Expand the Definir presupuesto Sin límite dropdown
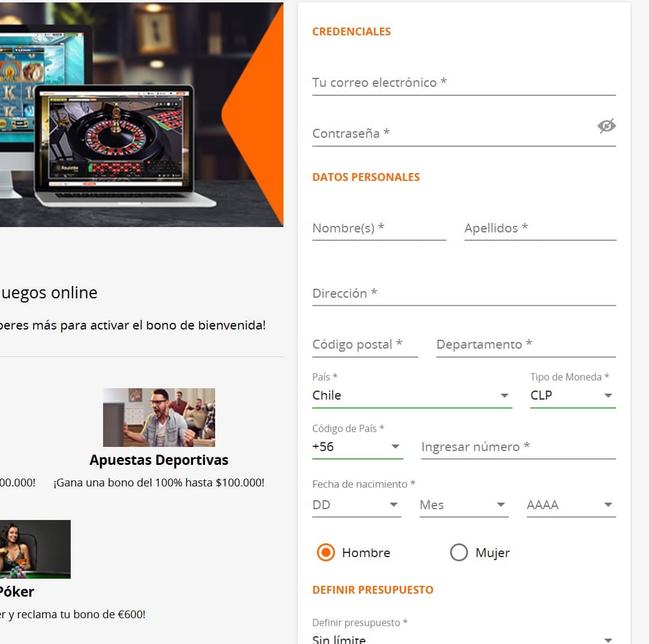This screenshot has width=649, height=644. [x=464, y=639]
